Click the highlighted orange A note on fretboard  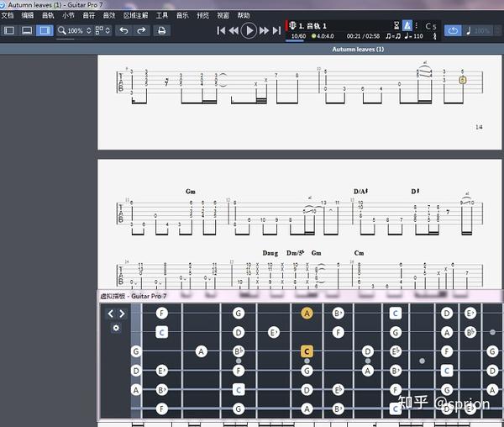307,314
